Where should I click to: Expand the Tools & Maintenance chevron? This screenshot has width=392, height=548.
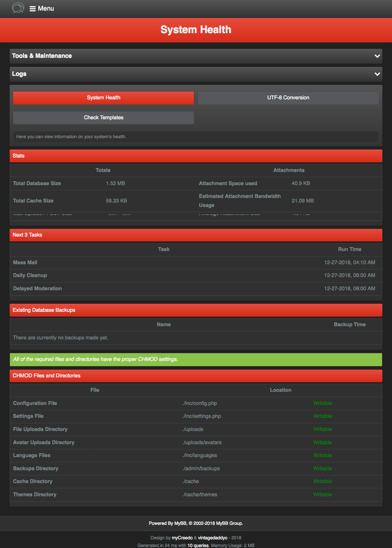pyautogui.click(x=377, y=56)
